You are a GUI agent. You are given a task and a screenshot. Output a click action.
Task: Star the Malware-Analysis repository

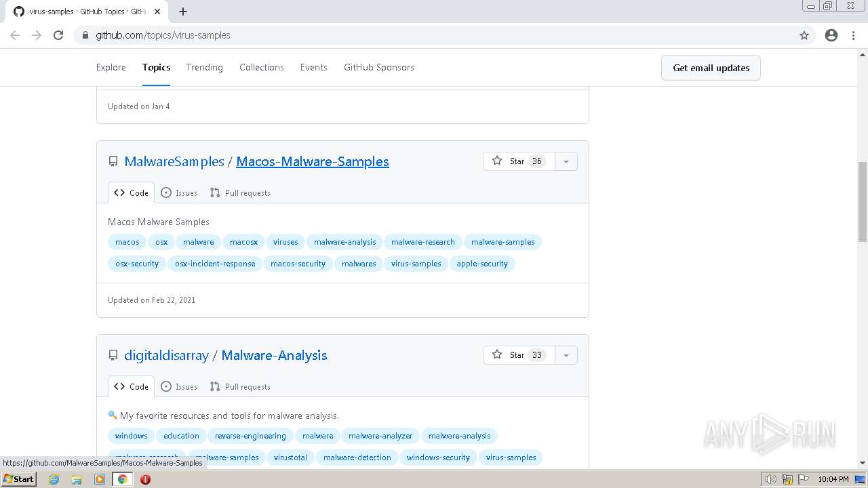pyautogui.click(x=519, y=355)
